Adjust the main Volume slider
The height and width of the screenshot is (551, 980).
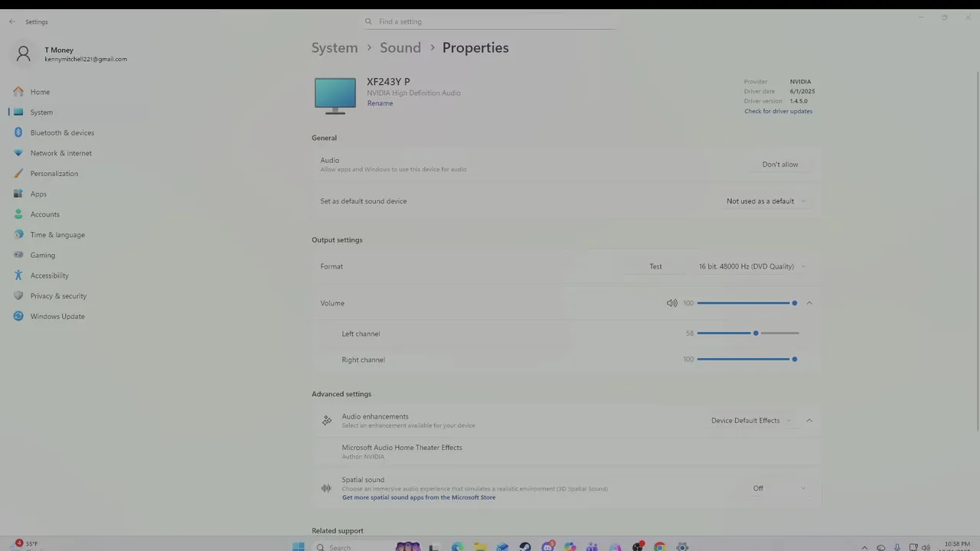748,303
